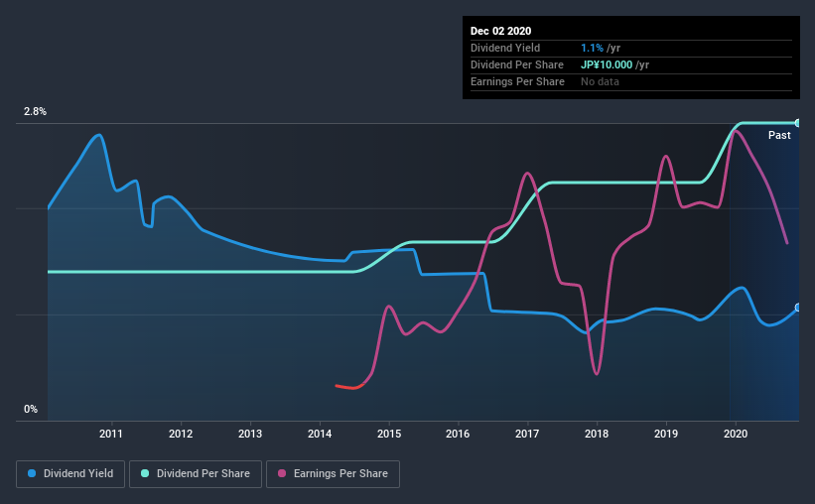Select the 2014 label on the time axis
The width and height of the screenshot is (815, 504).
pos(320,434)
